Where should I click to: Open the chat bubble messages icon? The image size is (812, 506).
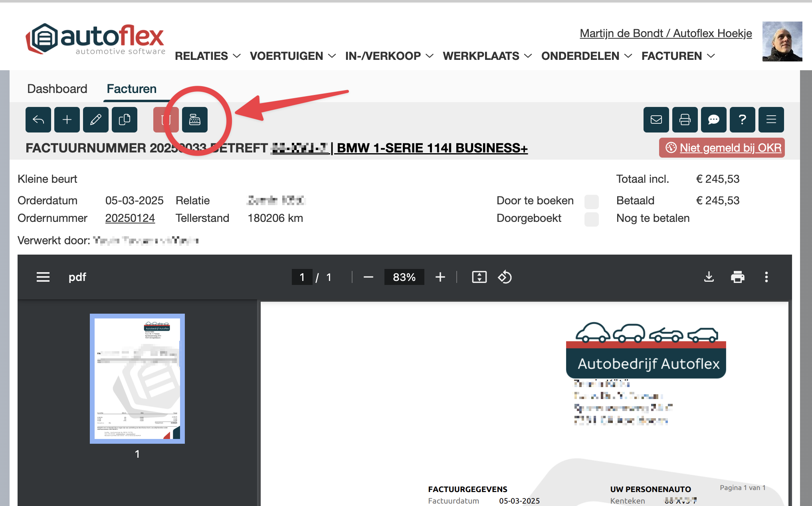point(713,120)
